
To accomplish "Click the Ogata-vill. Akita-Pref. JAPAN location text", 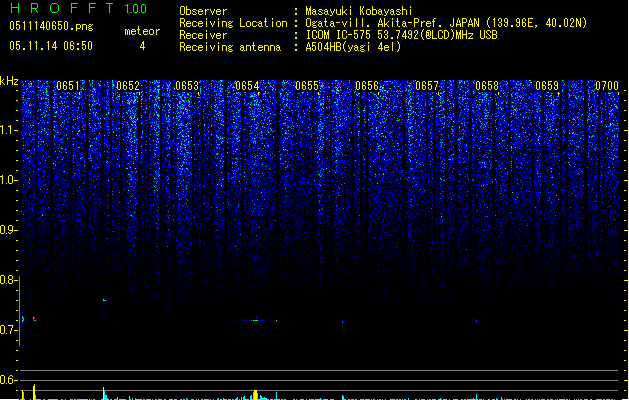I will tap(446, 23).
